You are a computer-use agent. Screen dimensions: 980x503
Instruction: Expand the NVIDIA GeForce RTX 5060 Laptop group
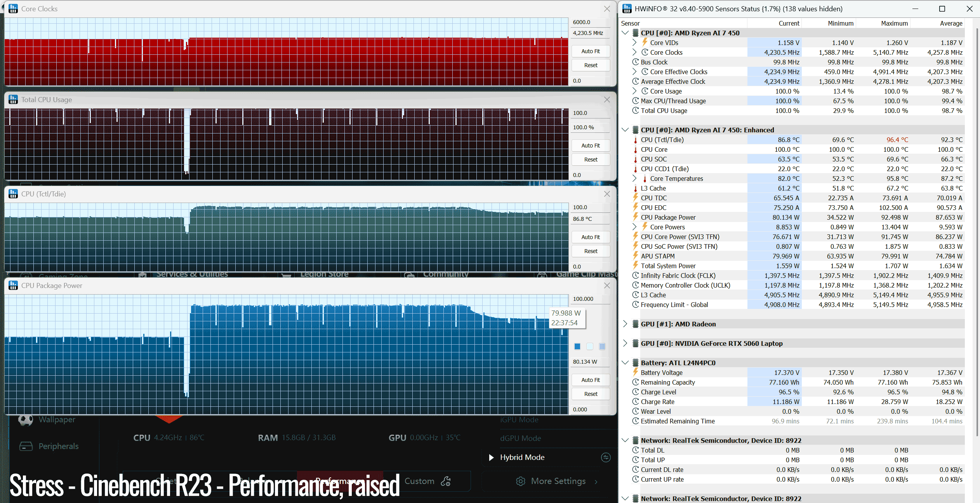pos(625,343)
